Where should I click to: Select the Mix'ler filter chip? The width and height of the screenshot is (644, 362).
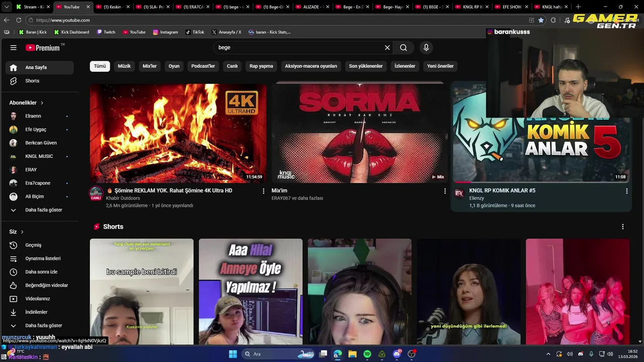click(149, 66)
